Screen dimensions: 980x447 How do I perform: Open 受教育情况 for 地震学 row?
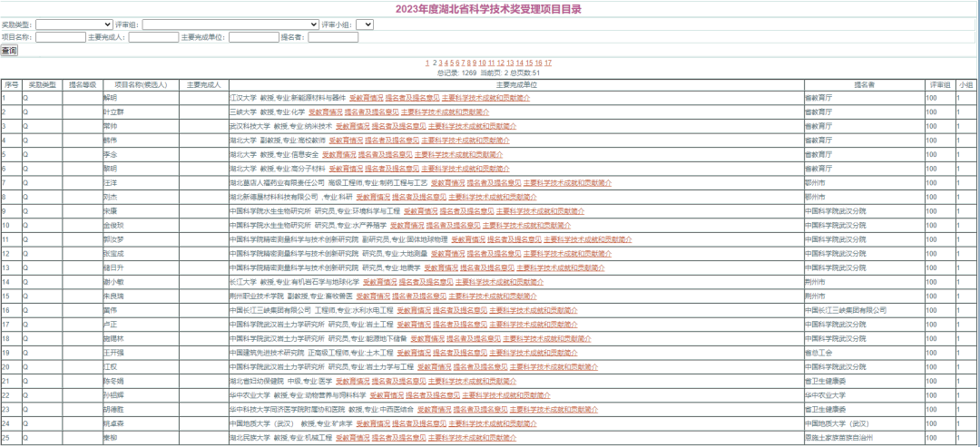coord(440,267)
